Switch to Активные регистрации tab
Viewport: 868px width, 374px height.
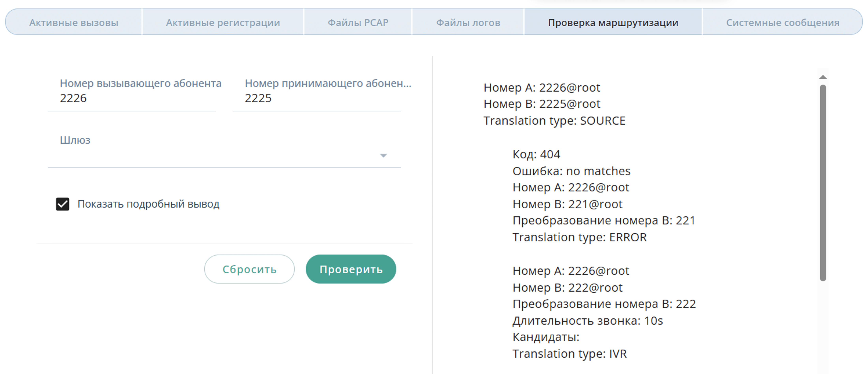[x=223, y=22]
